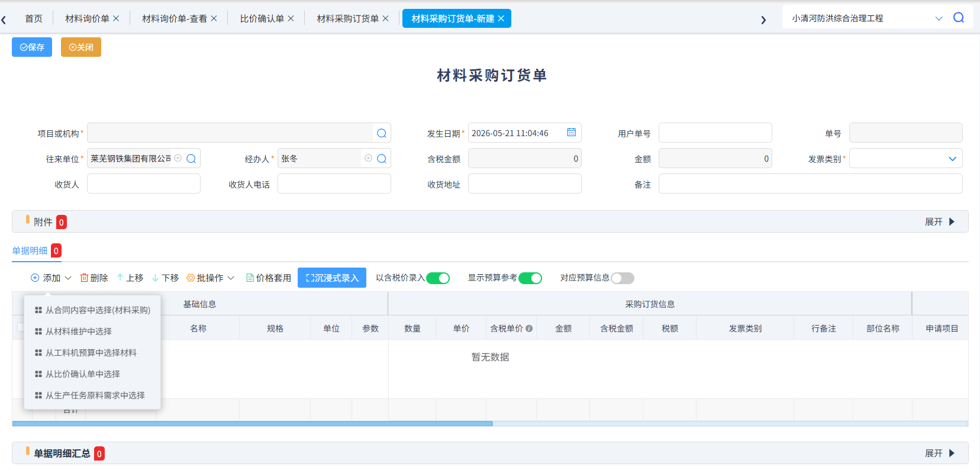Select 从比价确认单中选择 menu option
980x473 pixels.
tap(92, 374)
